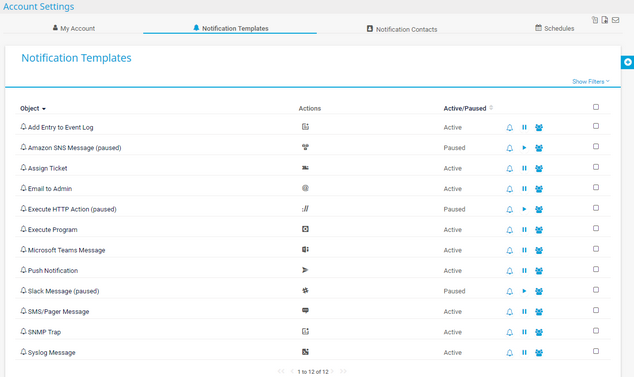Pause the Push Notification template

pyautogui.click(x=524, y=271)
